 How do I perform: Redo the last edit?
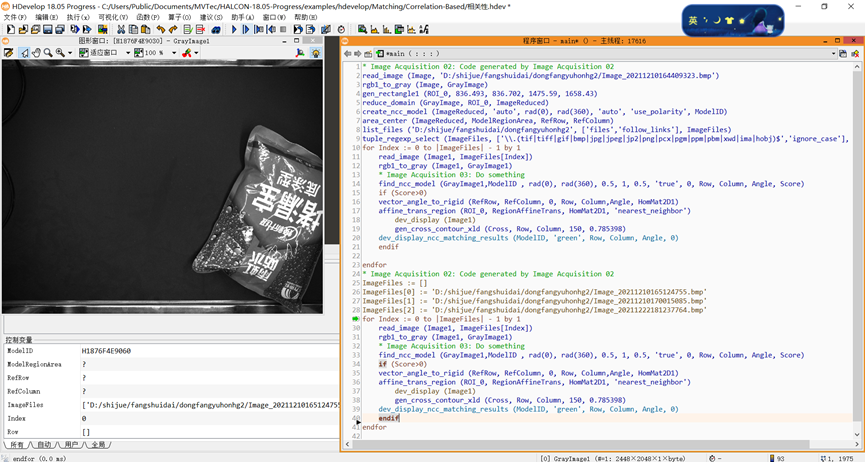pos(173,29)
